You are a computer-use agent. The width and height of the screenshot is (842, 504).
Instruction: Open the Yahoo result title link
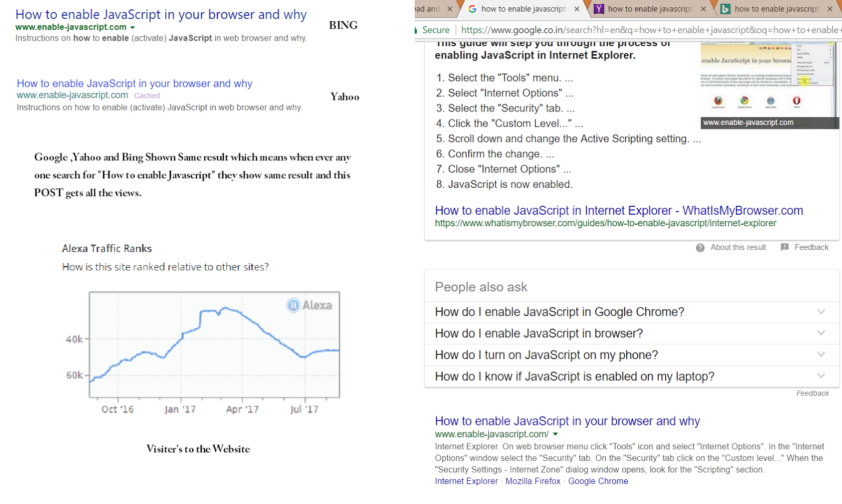pos(135,83)
